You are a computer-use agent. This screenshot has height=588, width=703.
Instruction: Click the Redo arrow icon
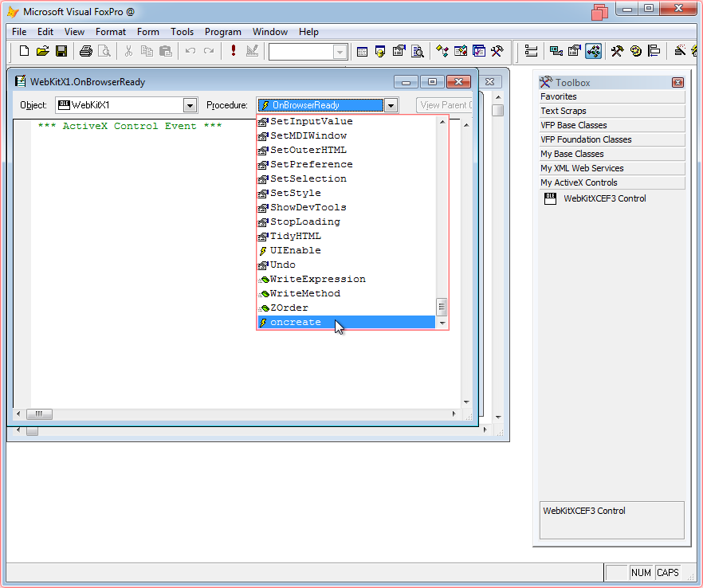click(209, 51)
